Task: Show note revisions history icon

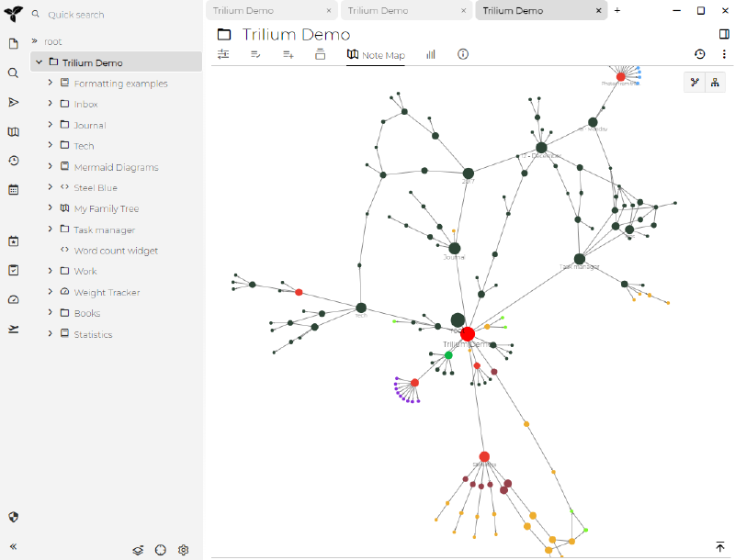Action: point(700,54)
